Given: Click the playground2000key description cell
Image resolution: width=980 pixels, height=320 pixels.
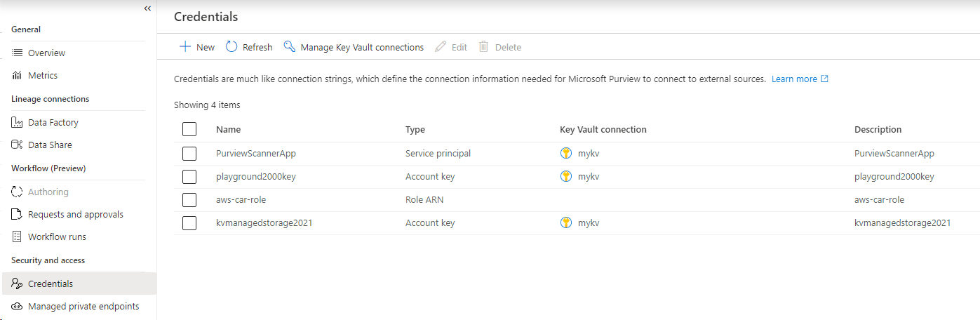Looking at the screenshot, I should 894,176.
